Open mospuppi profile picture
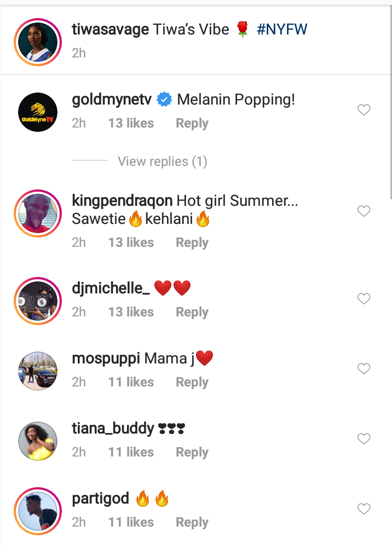 [x=38, y=371]
